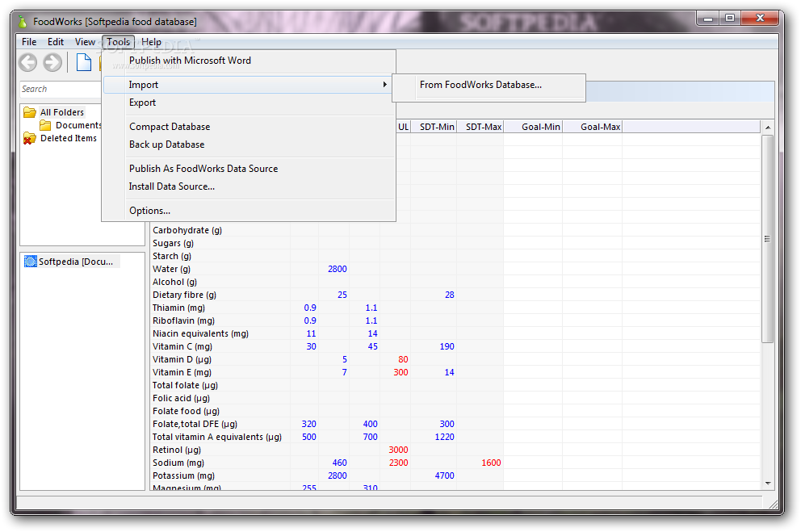The height and width of the screenshot is (532, 801).
Task: Close the Tools menu
Action: tap(118, 42)
